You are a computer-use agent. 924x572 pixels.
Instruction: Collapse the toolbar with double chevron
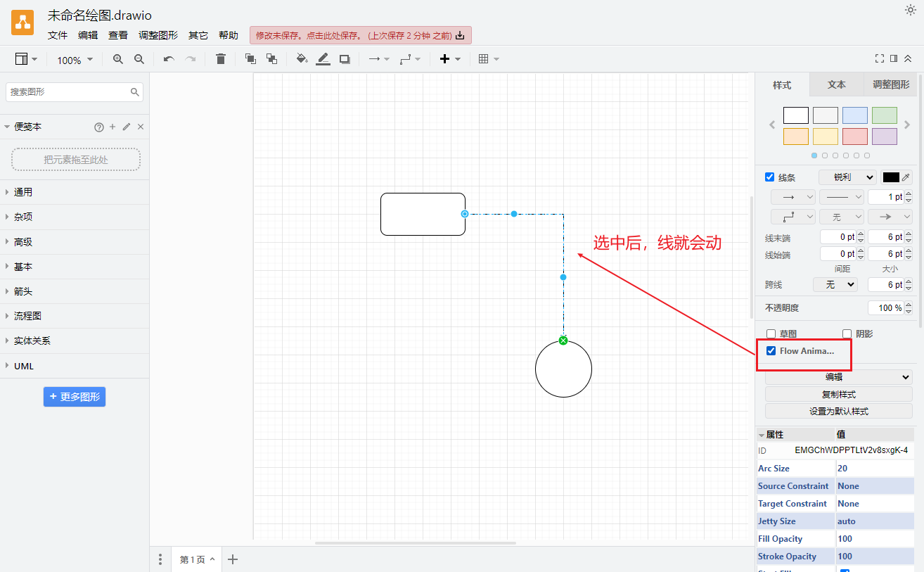point(908,58)
